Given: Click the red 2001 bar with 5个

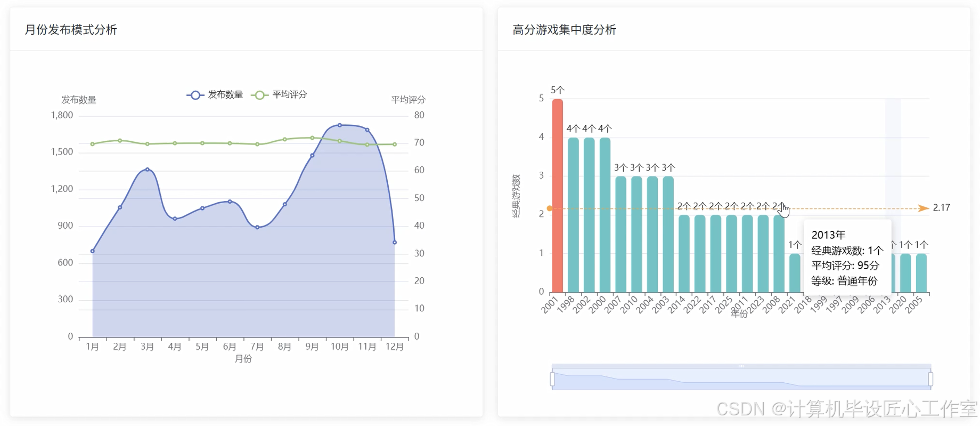Looking at the screenshot, I should (x=557, y=196).
